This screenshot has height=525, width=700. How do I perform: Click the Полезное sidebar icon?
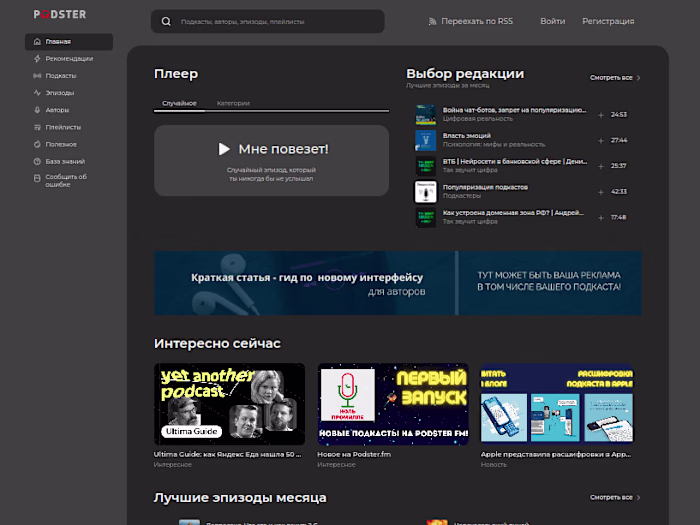(x=38, y=144)
